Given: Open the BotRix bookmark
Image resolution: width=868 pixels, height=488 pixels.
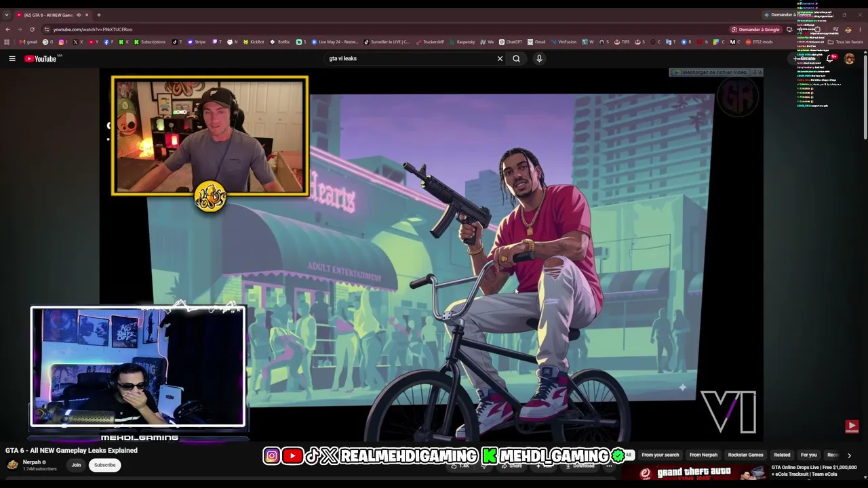Looking at the screenshot, I should 280,42.
